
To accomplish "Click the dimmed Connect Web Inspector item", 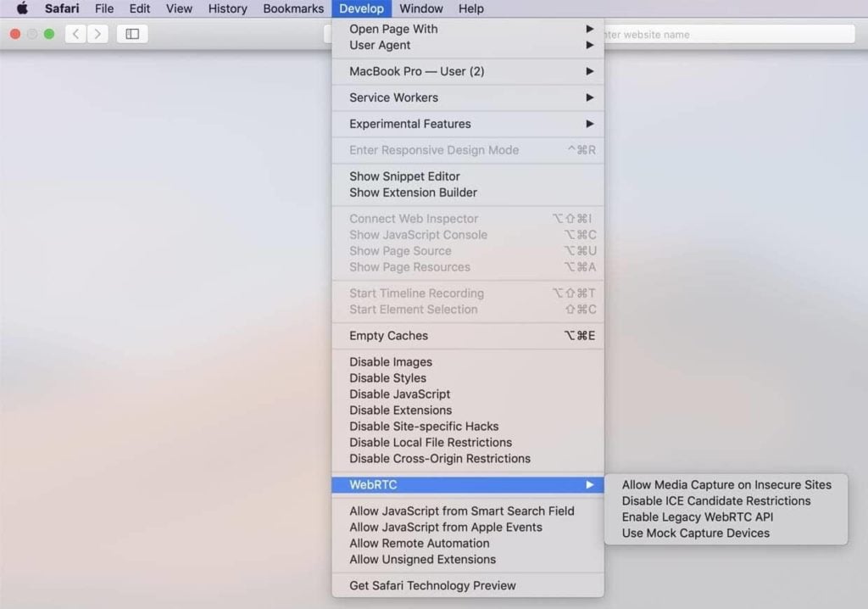I will [x=468, y=219].
